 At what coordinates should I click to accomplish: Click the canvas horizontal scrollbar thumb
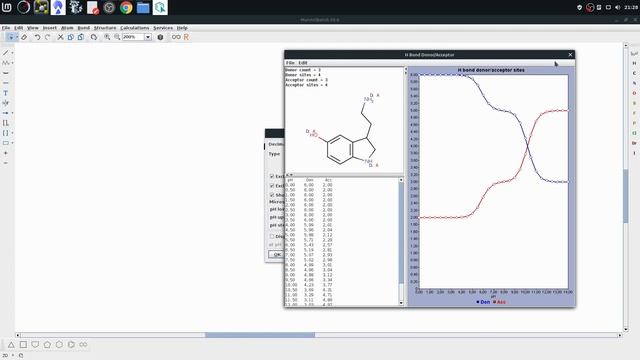coord(260,335)
